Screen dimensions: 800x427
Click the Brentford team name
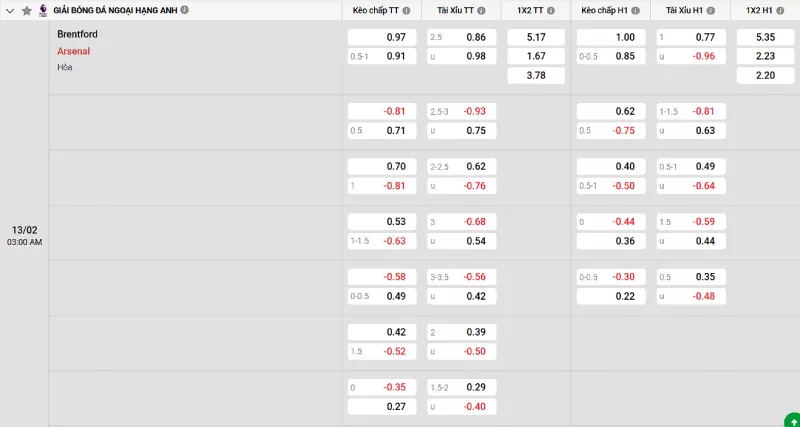pos(78,34)
